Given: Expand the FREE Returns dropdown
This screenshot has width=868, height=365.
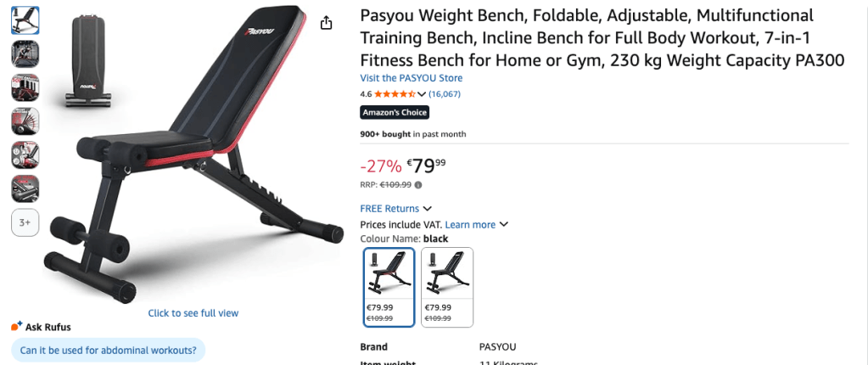Looking at the screenshot, I should click(x=428, y=209).
